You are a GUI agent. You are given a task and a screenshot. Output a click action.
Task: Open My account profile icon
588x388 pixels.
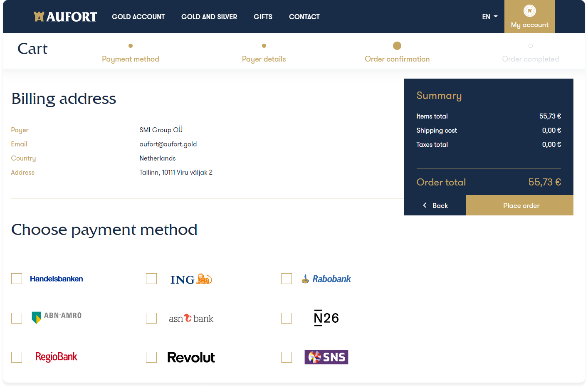pos(529,11)
